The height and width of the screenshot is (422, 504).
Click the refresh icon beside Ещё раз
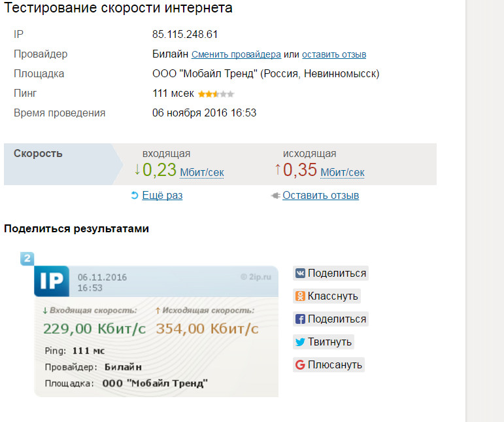(x=135, y=196)
